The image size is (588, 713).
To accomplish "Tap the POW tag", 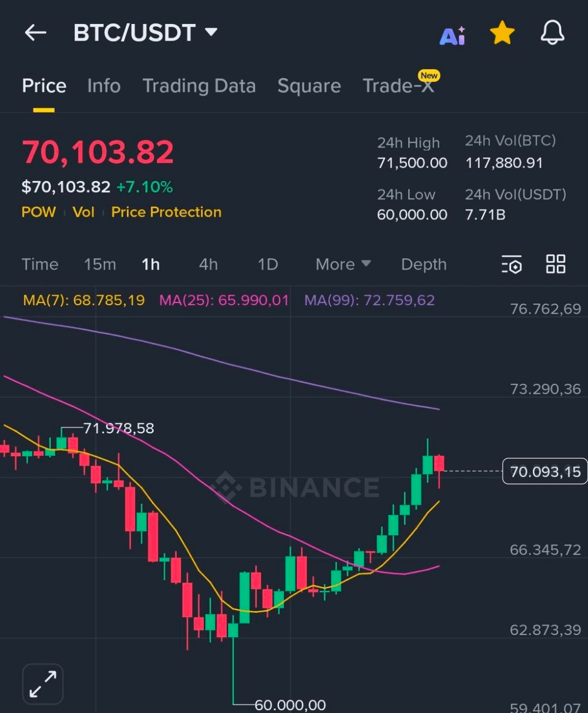I will coord(38,212).
